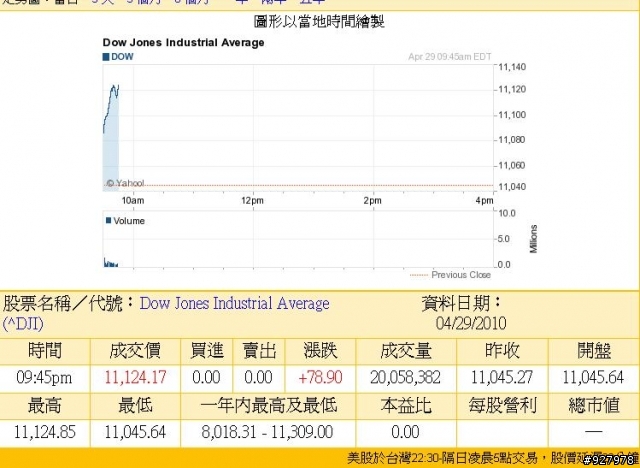
Task: Click the date value 04/29/2010
Action: coord(471,324)
